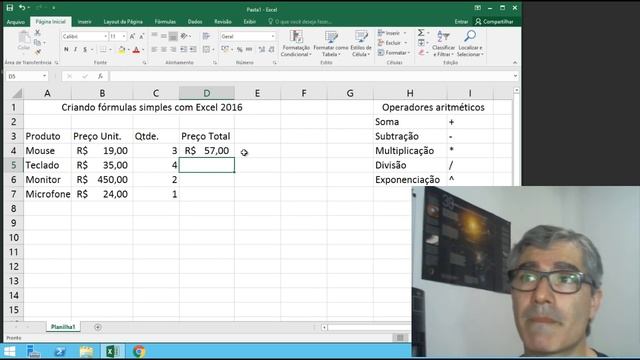The image size is (640, 360).
Task: Open Formatação Condicional menu
Action: [x=296, y=43]
